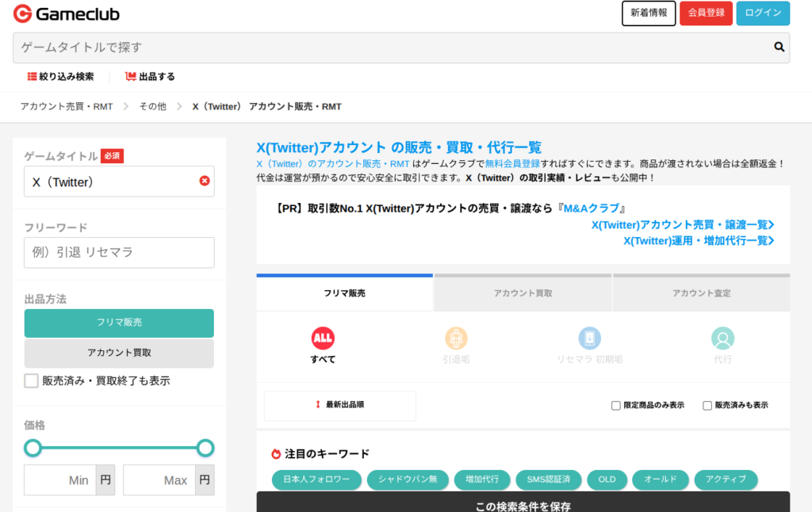The image size is (812, 512).
Task: Click the 会員登録 button
Action: pyautogui.click(x=705, y=13)
